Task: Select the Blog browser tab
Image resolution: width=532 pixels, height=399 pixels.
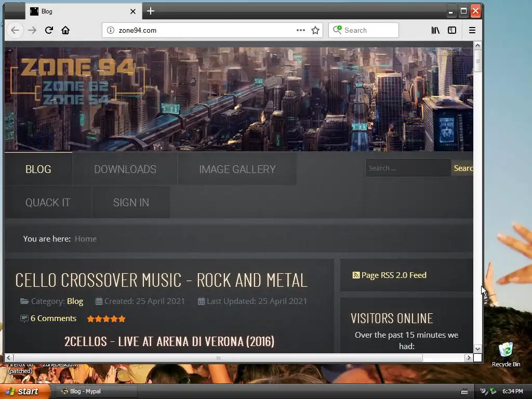Action: click(x=83, y=11)
